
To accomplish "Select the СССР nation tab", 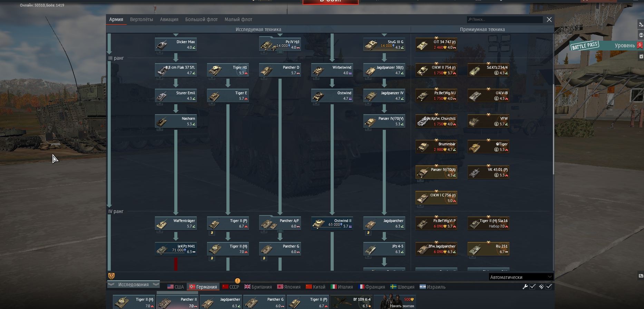I will pyautogui.click(x=231, y=287).
